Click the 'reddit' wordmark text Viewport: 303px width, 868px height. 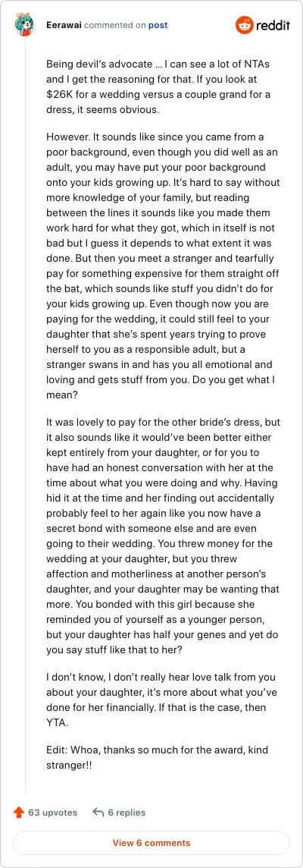click(272, 26)
